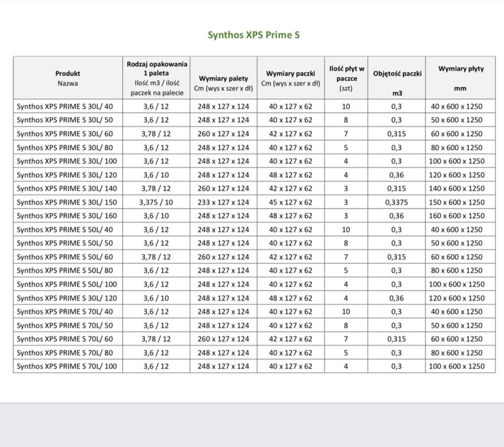Select row 'Synthos XPS PRIME S 30L/ 50'
Screen dimensions: 504x447
click(255, 120)
